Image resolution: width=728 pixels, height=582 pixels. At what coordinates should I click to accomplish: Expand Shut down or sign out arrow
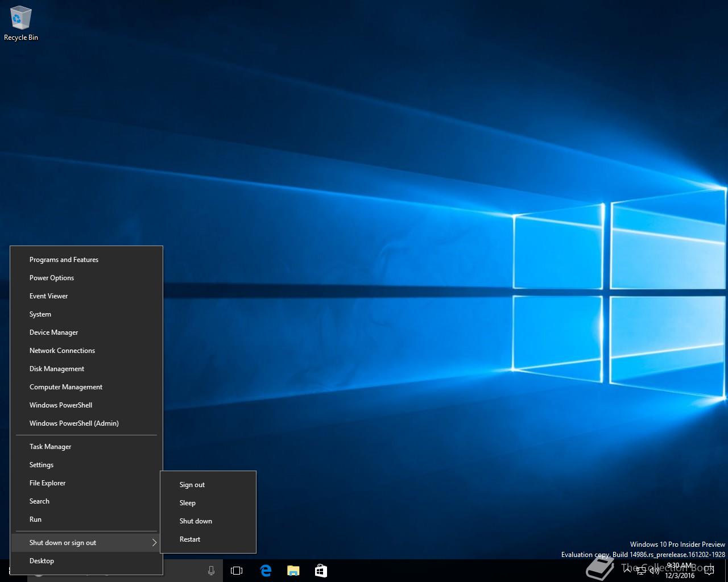[154, 543]
